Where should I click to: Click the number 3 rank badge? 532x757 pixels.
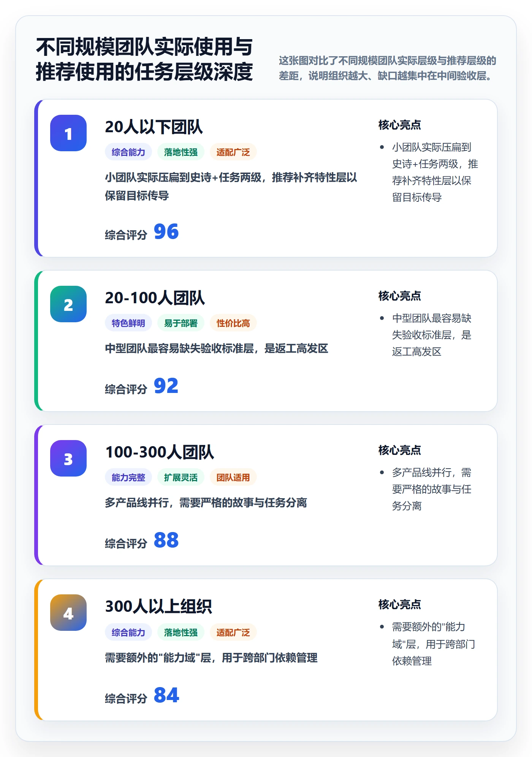pyautogui.click(x=68, y=458)
